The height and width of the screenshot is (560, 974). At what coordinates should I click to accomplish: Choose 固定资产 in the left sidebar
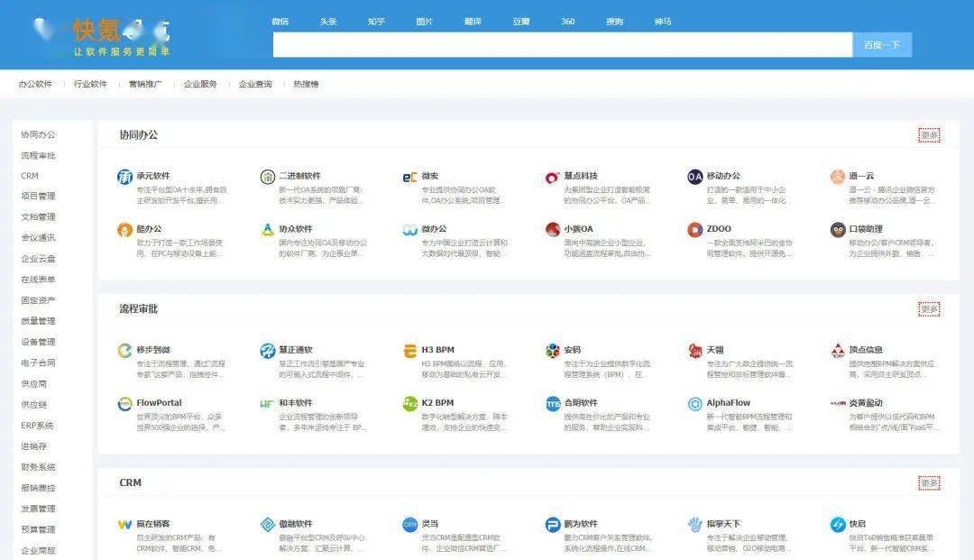click(39, 300)
